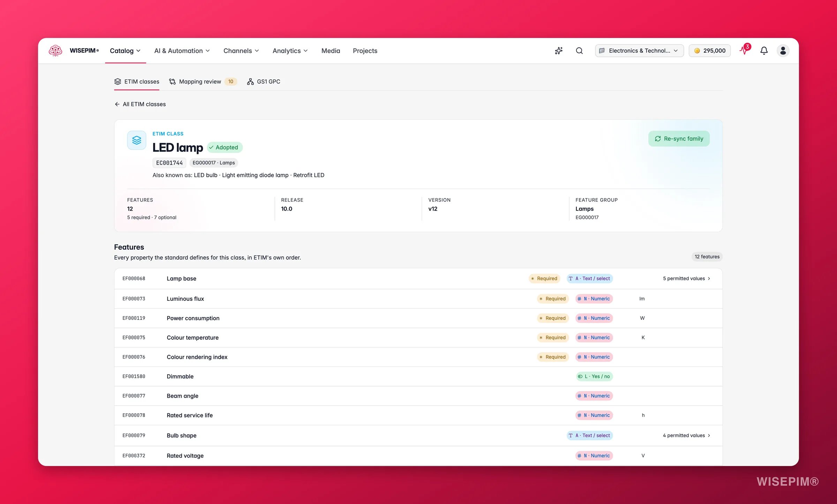Select the Bulb shape feature row
The image size is (837, 504).
click(418, 435)
